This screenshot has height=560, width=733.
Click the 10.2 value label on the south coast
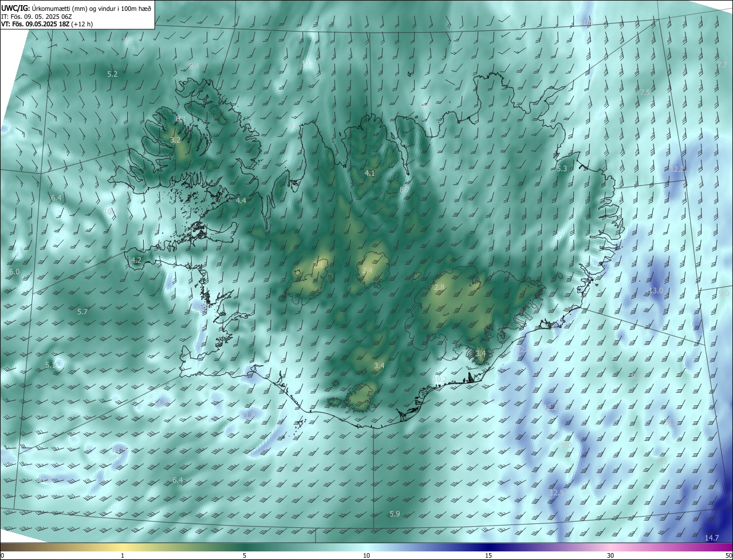coord(440,380)
